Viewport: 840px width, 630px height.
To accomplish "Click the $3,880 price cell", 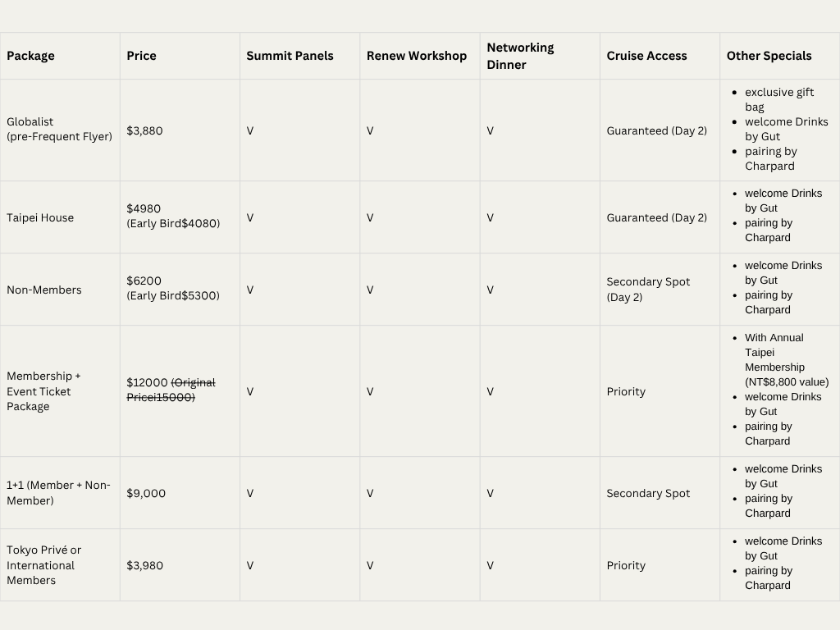I will click(144, 130).
